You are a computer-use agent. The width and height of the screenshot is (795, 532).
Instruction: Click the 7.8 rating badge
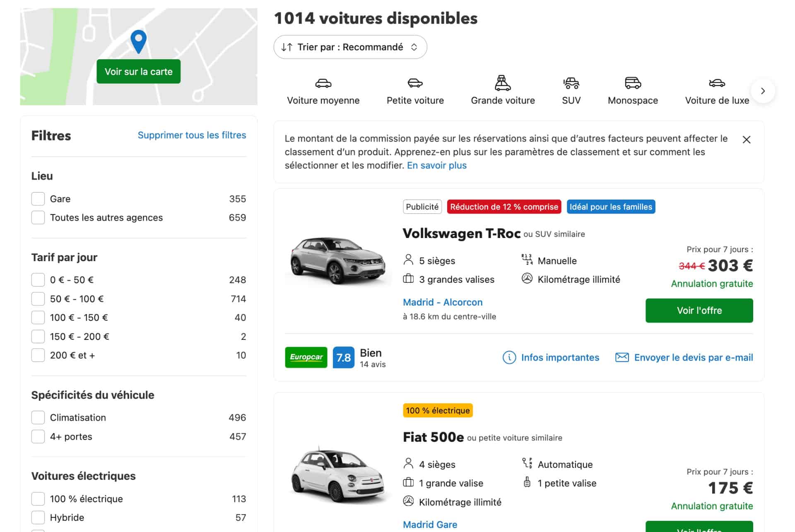[343, 357]
